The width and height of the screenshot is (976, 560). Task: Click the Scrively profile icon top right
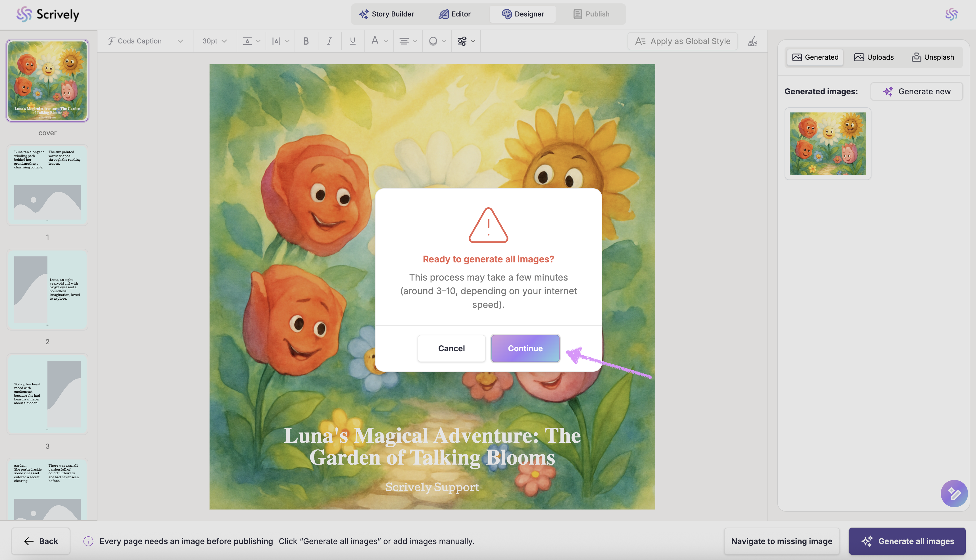[951, 14]
